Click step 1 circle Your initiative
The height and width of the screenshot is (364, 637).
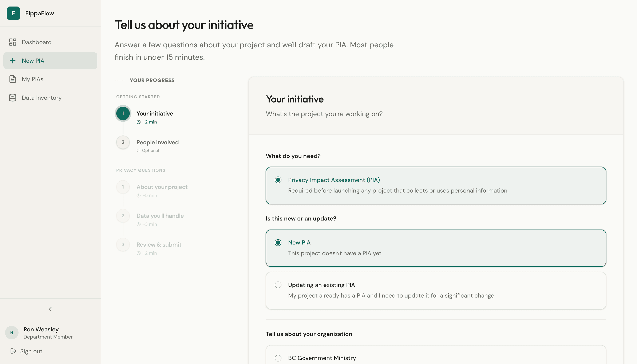tap(123, 113)
